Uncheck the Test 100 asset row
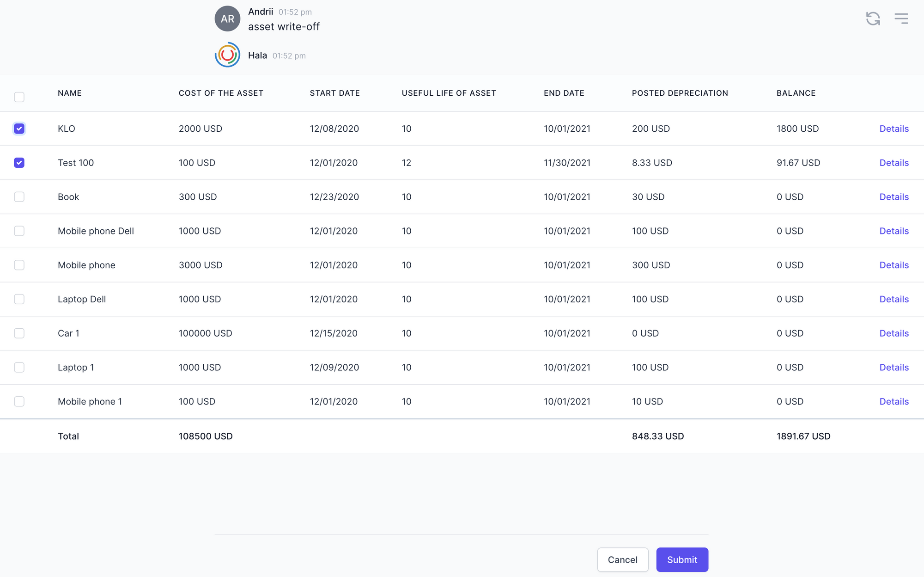The image size is (924, 577). click(19, 162)
